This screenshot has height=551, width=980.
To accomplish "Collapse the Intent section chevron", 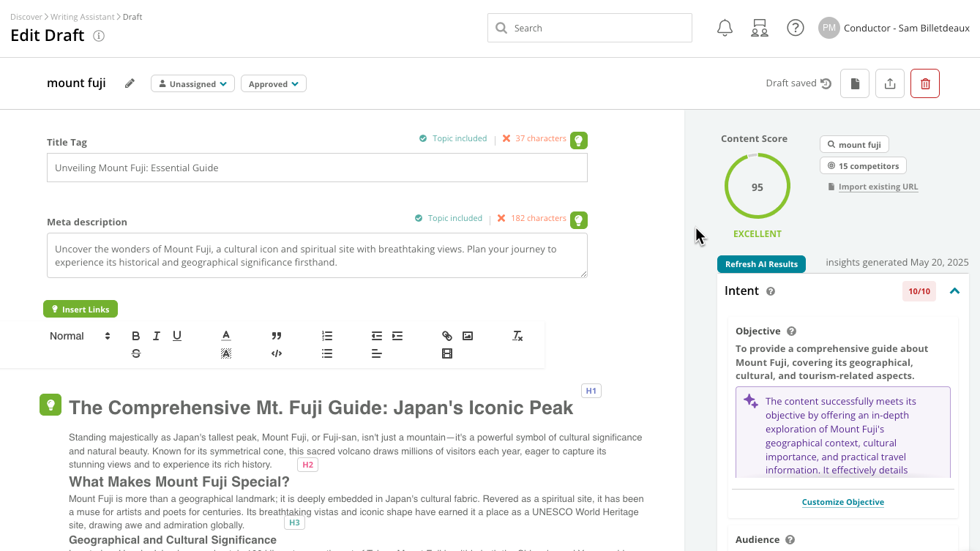I will [954, 291].
